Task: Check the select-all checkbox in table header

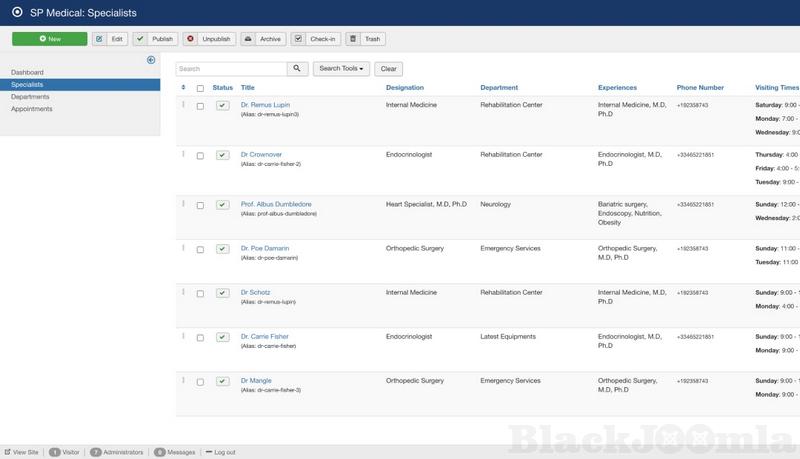Action: [201, 88]
